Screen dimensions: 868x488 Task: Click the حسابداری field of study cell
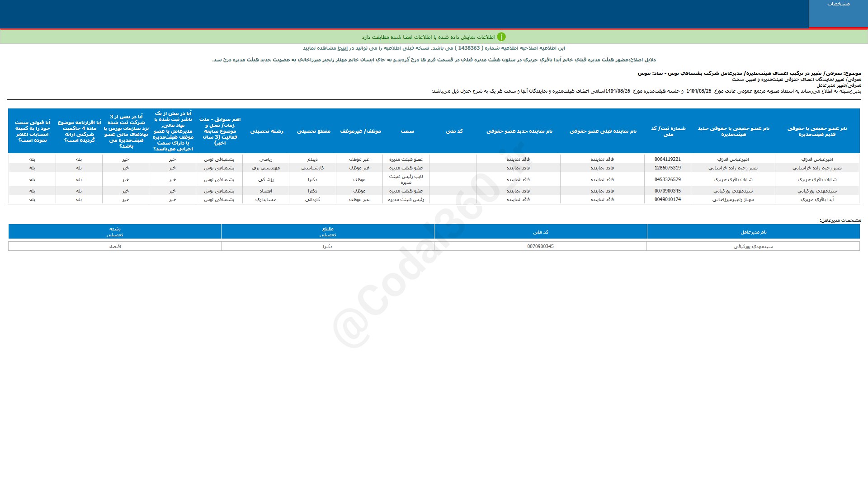click(266, 200)
